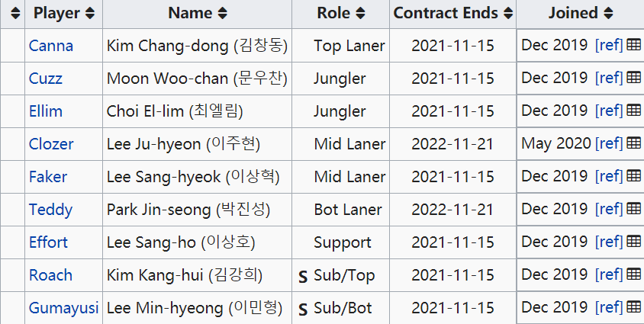
Task: Open Gumayusi's player page link
Action: [63, 308]
